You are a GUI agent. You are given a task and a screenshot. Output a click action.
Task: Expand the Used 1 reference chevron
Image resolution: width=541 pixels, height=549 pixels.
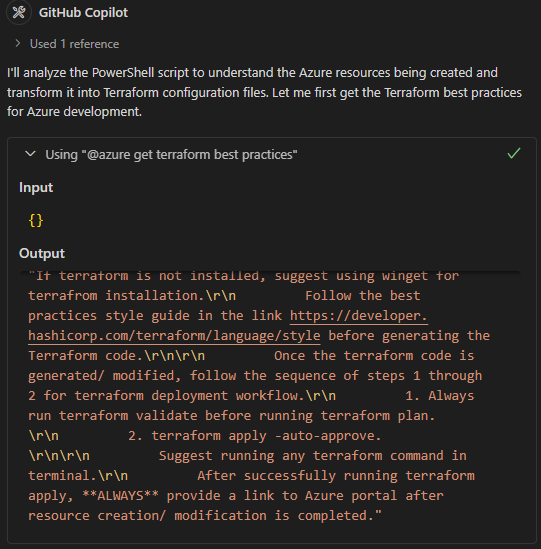[18, 43]
